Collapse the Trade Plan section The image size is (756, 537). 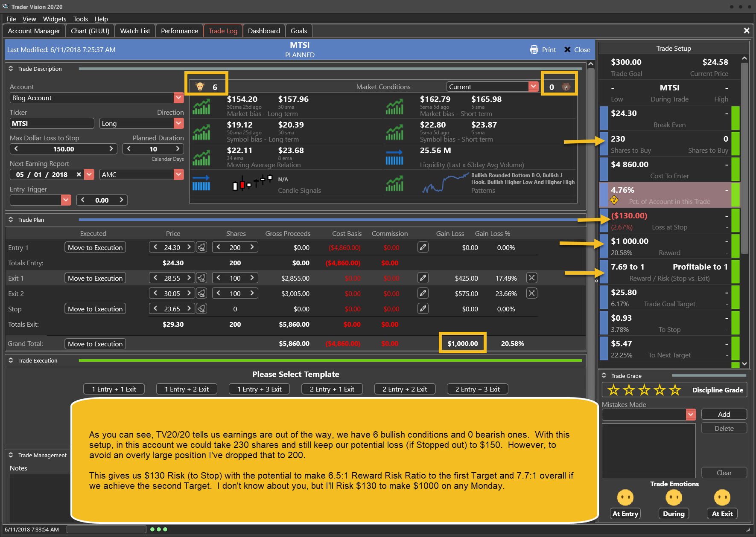click(11, 220)
